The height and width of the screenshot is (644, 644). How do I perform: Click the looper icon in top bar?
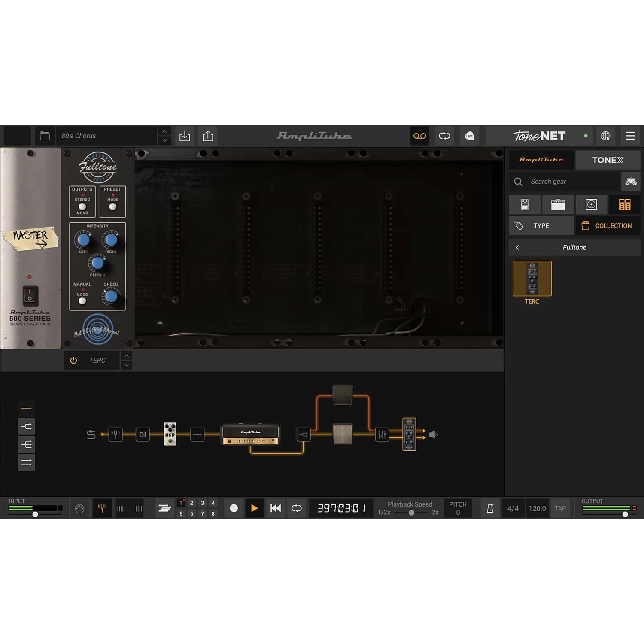(444, 136)
